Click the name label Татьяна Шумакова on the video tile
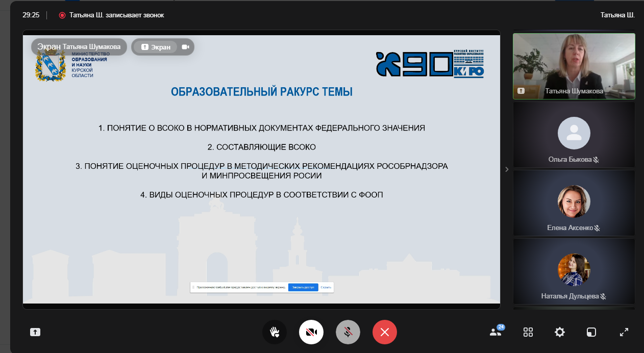Viewport: 644px width, 353px height. point(574,91)
